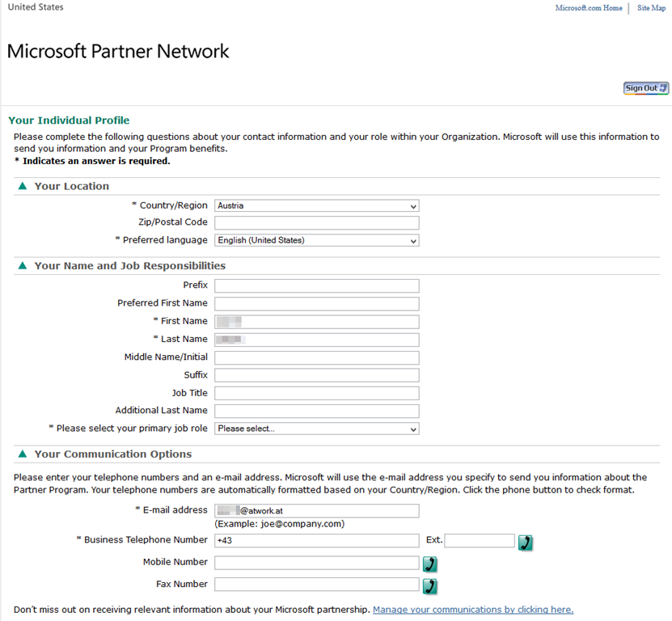Focus the Middle Name/Initial field
The height and width of the screenshot is (621, 672).
coord(317,358)
